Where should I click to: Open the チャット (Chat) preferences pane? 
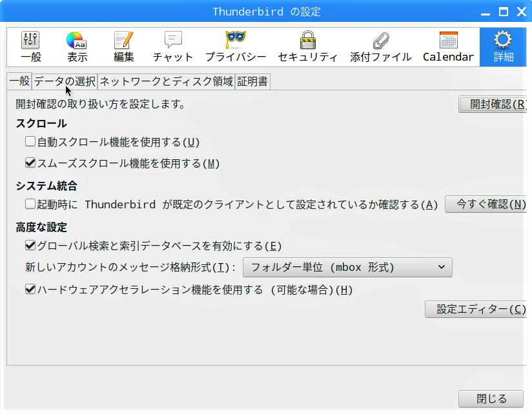coord(172,47)
